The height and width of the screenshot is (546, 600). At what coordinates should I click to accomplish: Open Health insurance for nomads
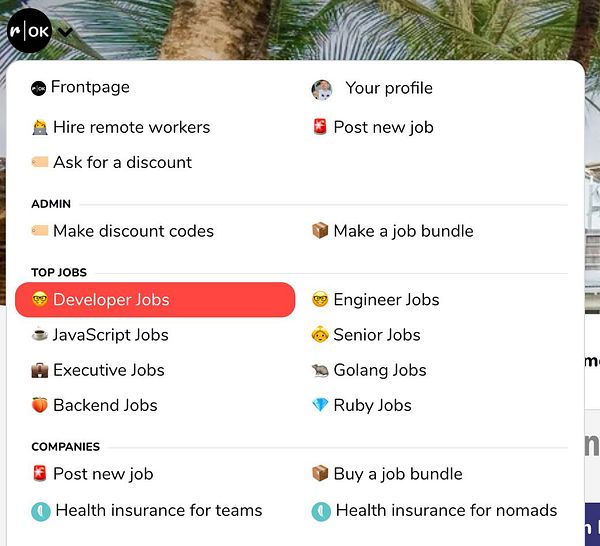click(x=446, y=510)
